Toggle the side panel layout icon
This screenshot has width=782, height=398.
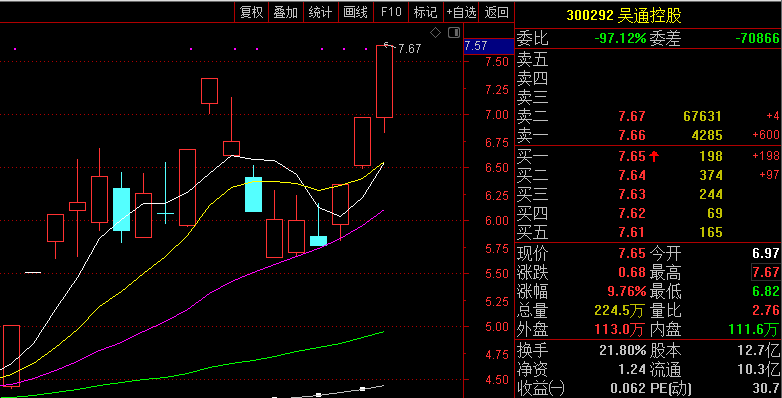point(454,33)
